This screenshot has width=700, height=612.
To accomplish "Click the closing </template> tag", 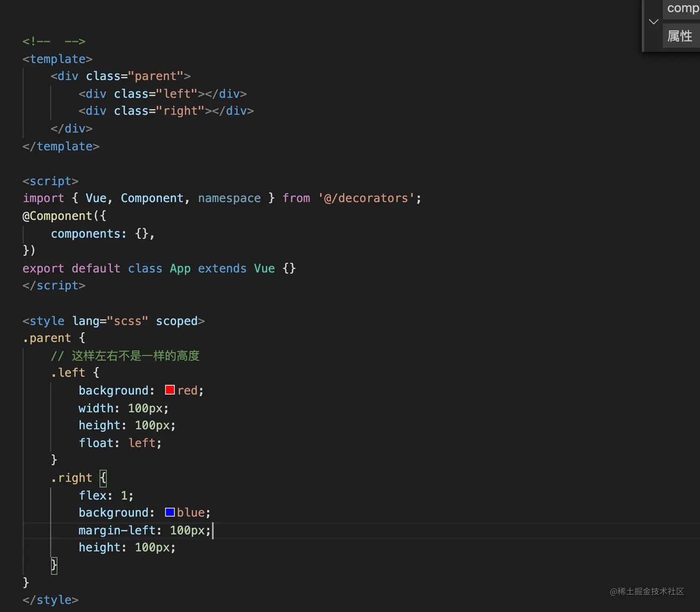I will (61, 146).
